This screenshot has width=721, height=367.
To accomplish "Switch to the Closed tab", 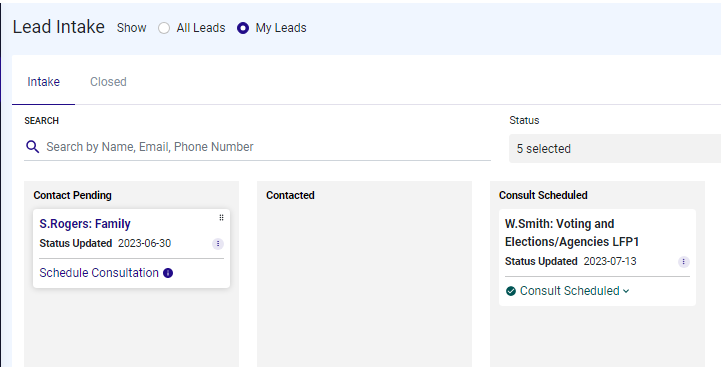I will pos(108,82).
